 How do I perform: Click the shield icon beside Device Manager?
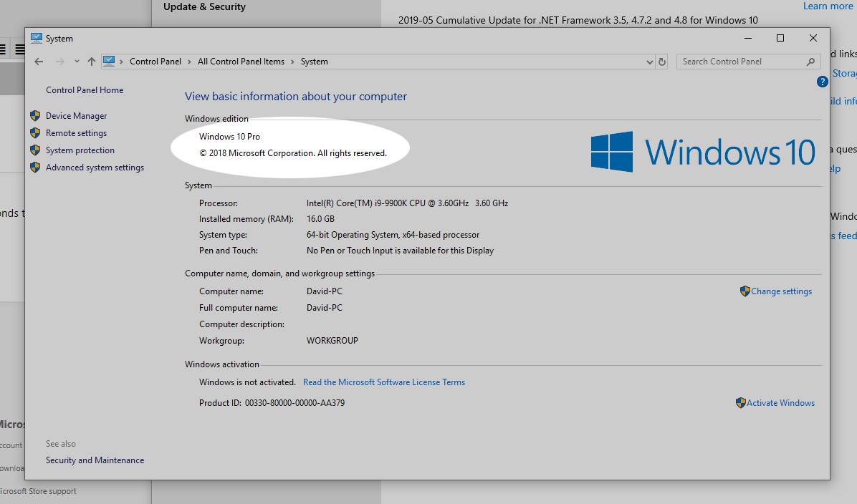tap(35, 116)
